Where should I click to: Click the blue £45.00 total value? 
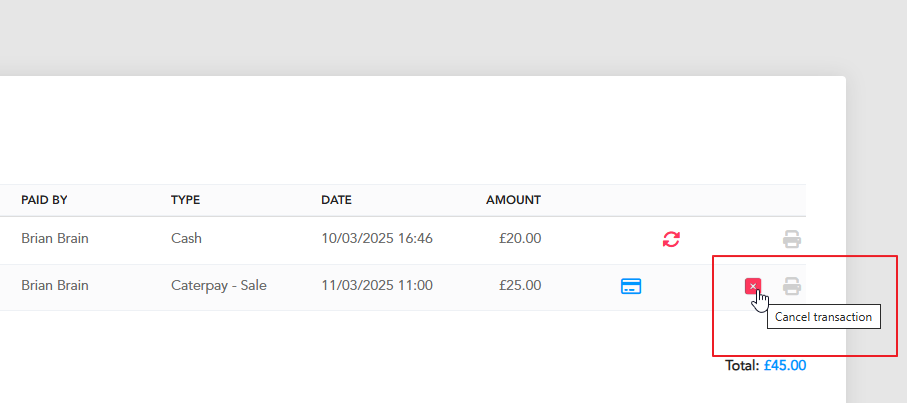(x=785, y=365)
